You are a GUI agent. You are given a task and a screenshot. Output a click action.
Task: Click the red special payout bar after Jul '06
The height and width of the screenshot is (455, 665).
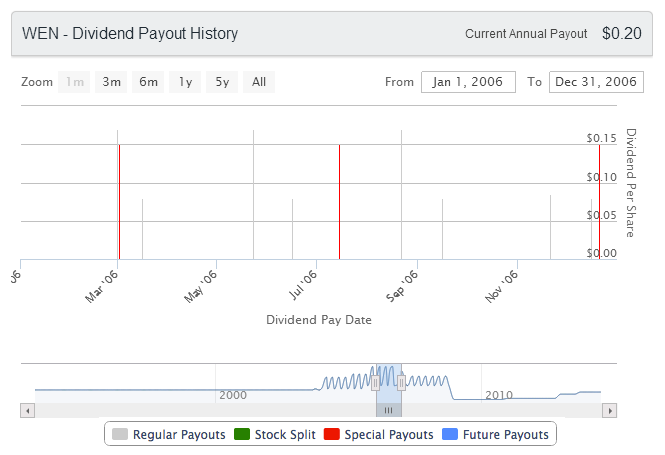[x=339, y=202]
